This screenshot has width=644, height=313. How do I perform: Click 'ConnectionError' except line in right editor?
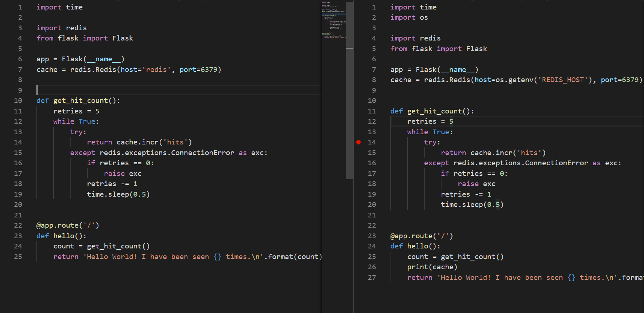523,163
